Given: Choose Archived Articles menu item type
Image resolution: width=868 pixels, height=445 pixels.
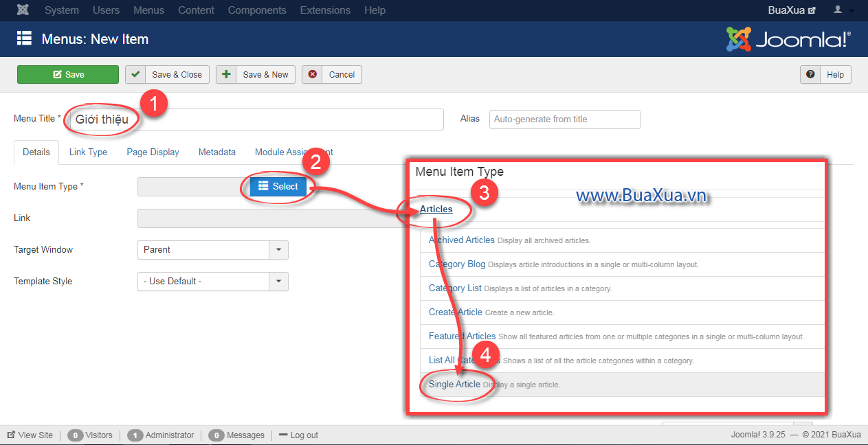Looking at the screenshot, I should [462, 240].
